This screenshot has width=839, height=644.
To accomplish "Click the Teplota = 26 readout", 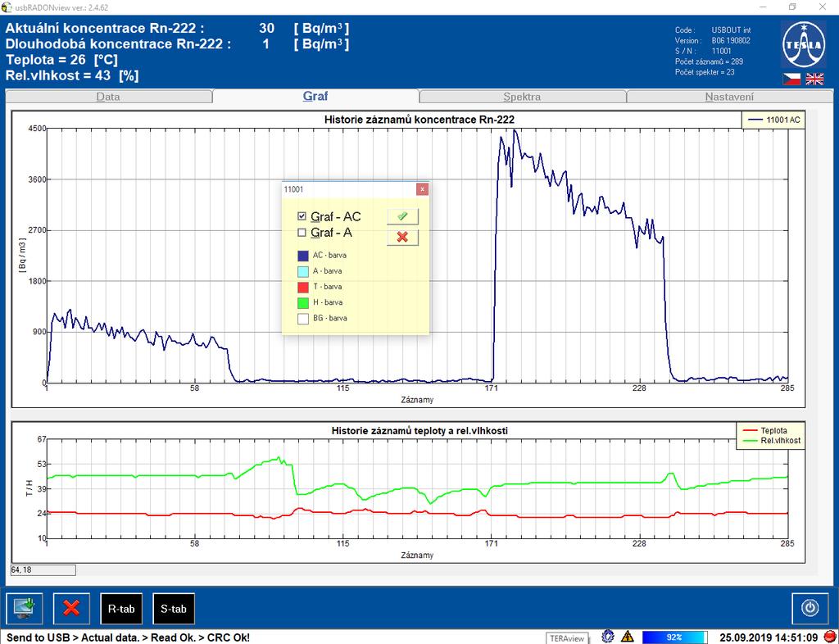I will (61, 59).
